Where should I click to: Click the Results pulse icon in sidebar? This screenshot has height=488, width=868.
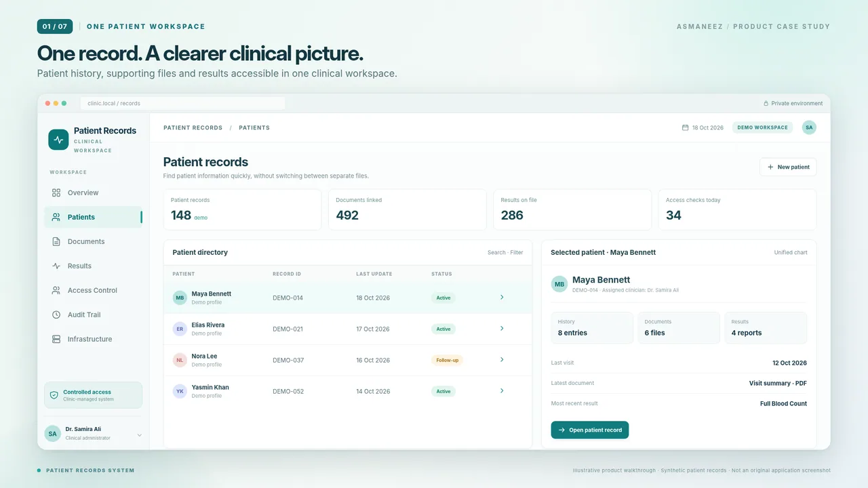[x=56, y=266]
